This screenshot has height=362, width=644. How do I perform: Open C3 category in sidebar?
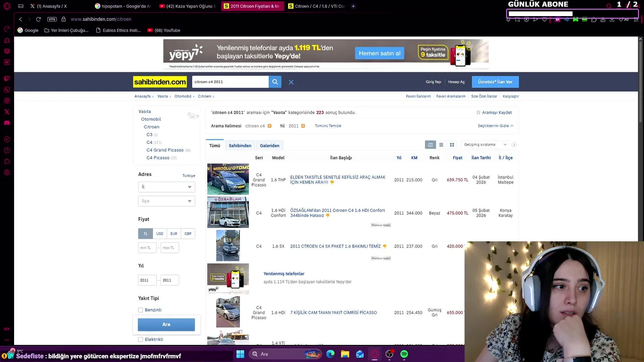(x=149, y=135)
